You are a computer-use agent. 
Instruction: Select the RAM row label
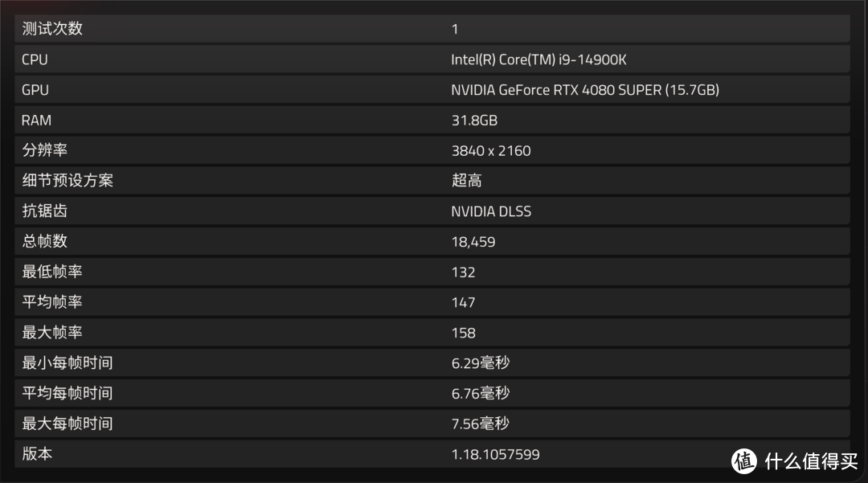(x=36, y=121)
